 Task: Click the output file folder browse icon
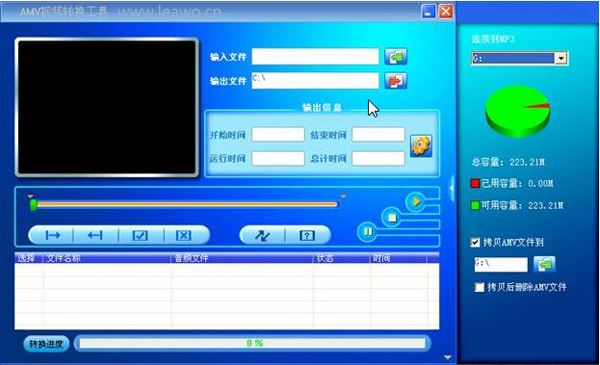[x=395, y=81]
